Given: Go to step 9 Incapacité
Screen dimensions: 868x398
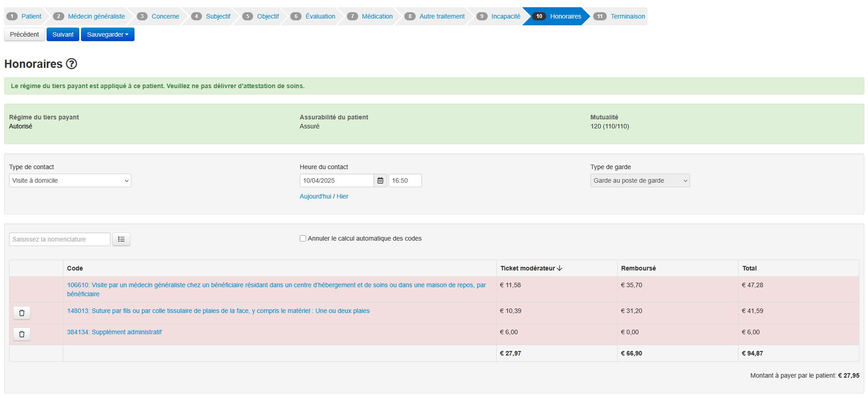Looking at the screenshot, I should tap(499, 16).
